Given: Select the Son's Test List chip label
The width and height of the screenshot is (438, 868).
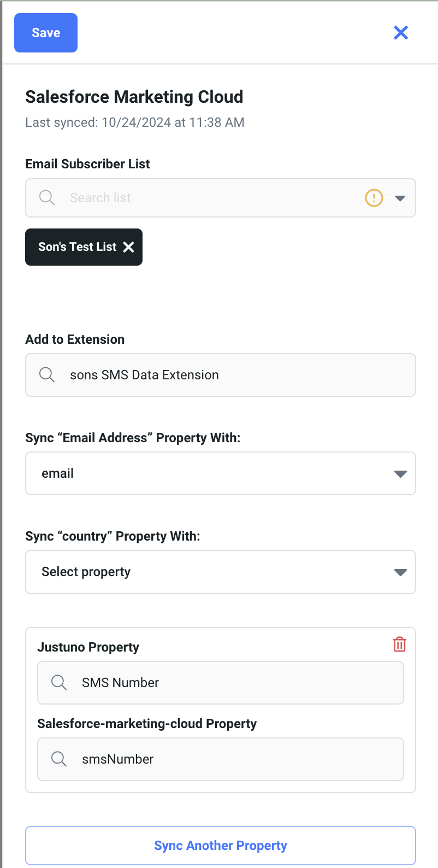Looking at the screenshot, I should pyautogui.click(x=77, y=247).
